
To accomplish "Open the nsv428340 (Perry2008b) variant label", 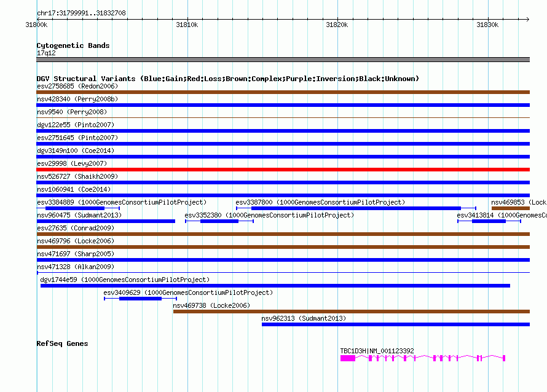I will click(x=77, y=99).
